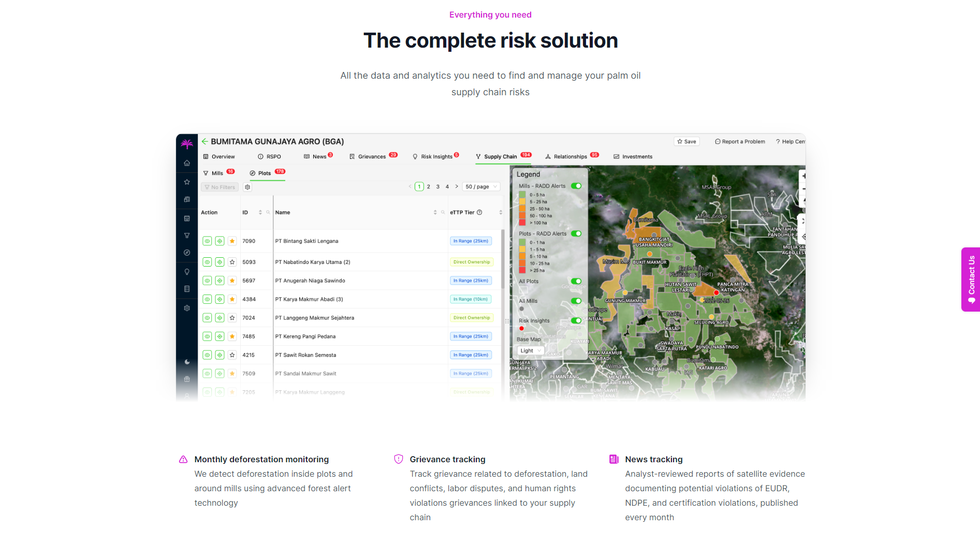This screenshot has width=980, height=558.
Task: Click the red > 100 ha legend swatch
Action: [x=522, y=223]
